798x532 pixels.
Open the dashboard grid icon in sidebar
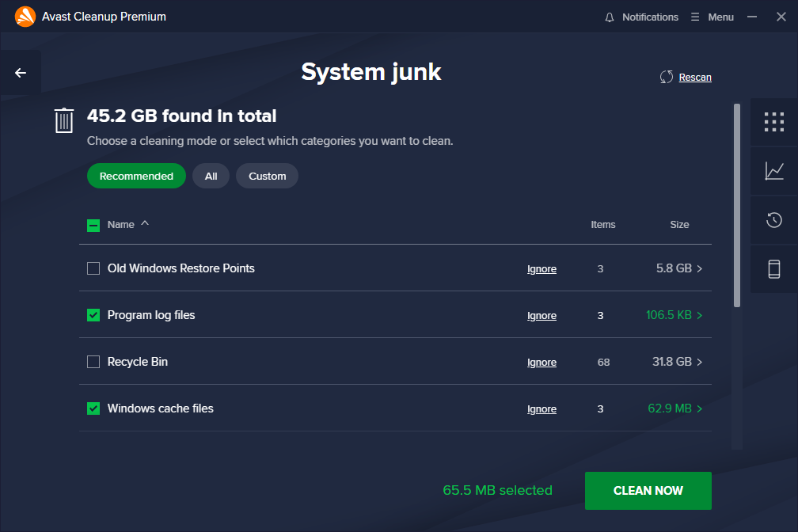pyautogui.click(x=774, y=122)
